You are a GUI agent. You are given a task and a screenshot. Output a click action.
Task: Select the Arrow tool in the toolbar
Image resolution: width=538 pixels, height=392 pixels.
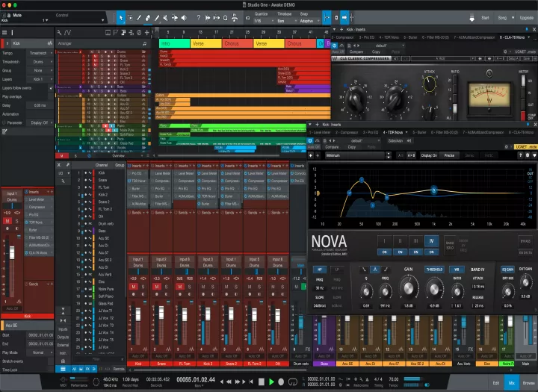[x=121, y=18]
